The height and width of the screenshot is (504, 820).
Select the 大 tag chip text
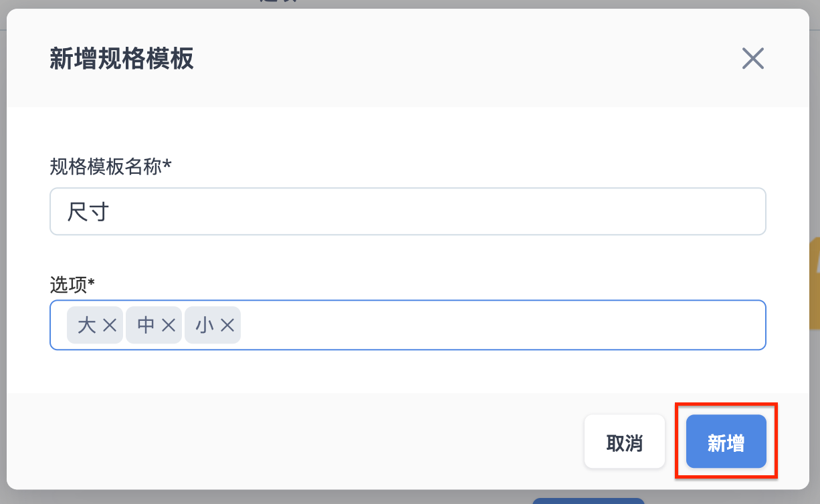coord(87,326)
